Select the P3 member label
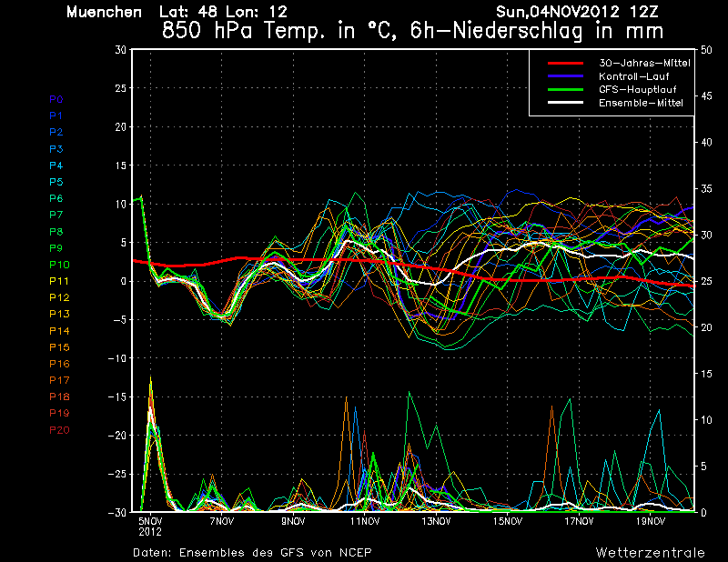The image size is (728, 562). [x=56, y=149]
